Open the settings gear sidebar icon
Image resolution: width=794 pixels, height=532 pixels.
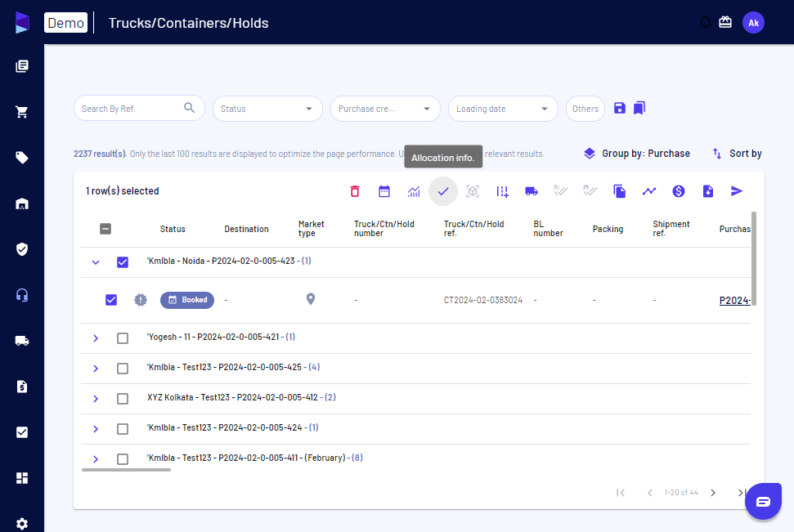[x=22, y=524]
